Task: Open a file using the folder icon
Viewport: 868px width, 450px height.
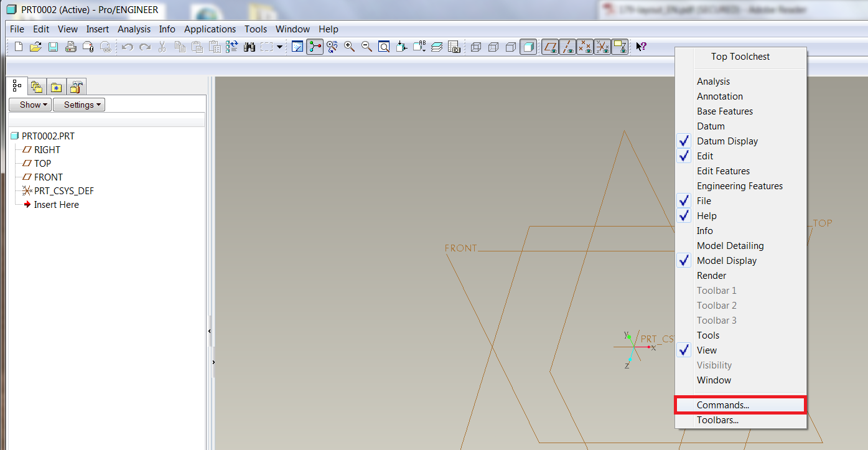Action: coord(36,47)
